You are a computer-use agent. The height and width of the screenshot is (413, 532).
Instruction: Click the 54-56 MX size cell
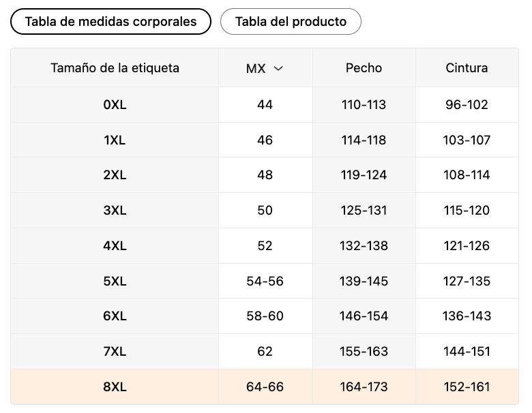265,281
